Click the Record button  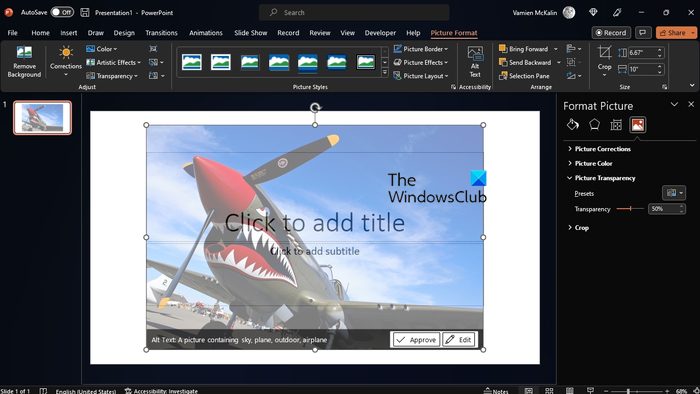[611, 33]
